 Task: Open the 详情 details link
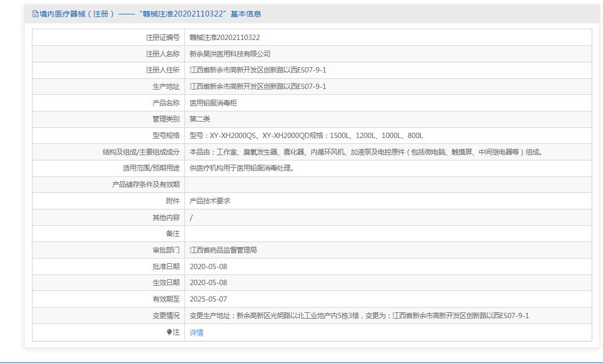point(196,333)
